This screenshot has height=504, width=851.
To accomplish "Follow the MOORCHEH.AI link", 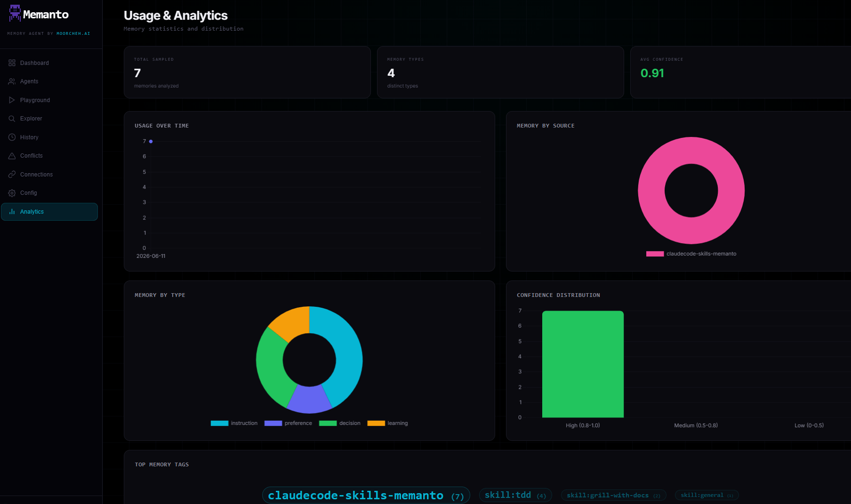I will (x=73, y=33).
